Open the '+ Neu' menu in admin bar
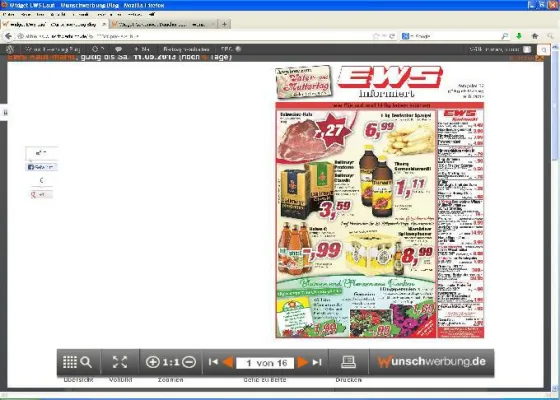 click(x=141, y=49)
